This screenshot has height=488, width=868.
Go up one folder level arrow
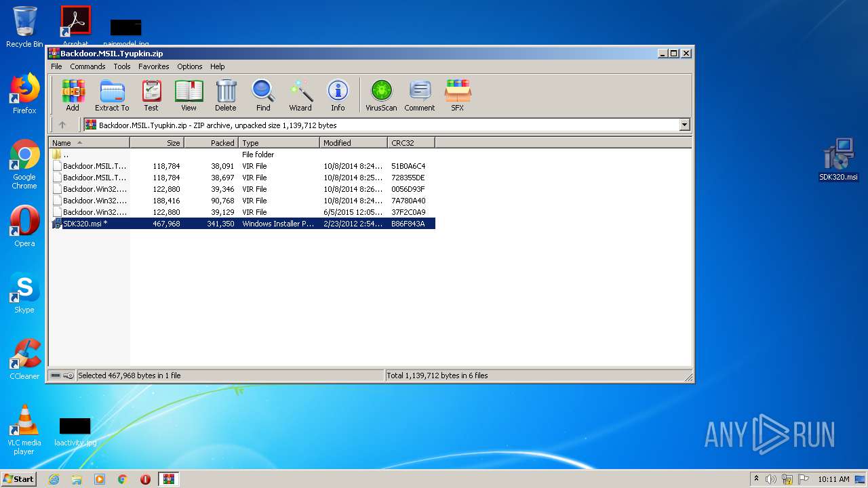62,125
